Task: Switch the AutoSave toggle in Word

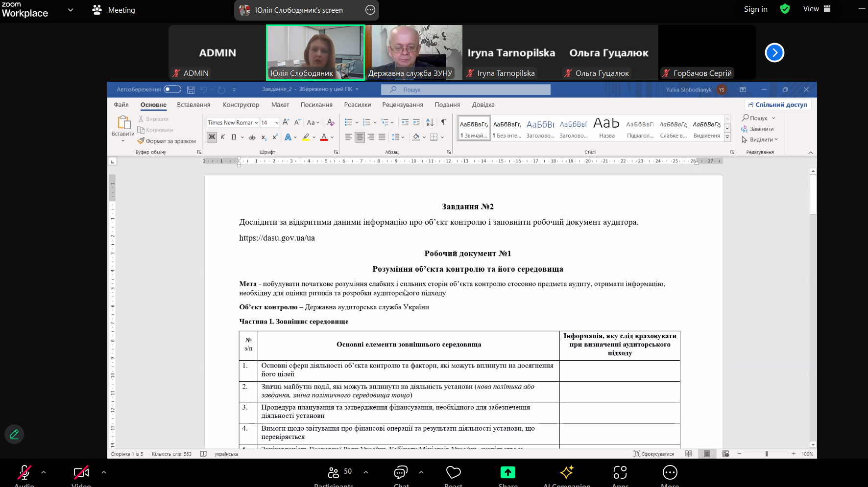Action: (172, 89)
